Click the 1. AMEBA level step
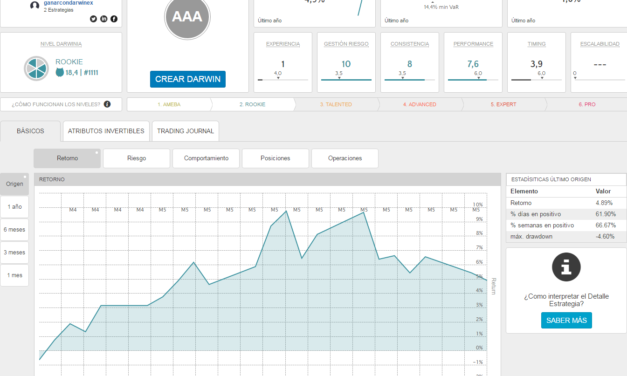627x376 pixels. click(x=169, y=104)
